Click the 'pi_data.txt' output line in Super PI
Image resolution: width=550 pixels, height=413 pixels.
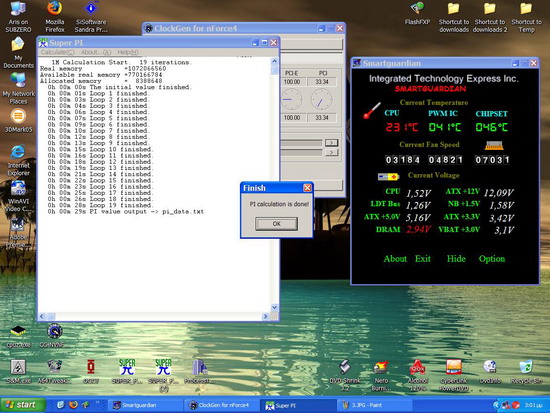[126, 212]
